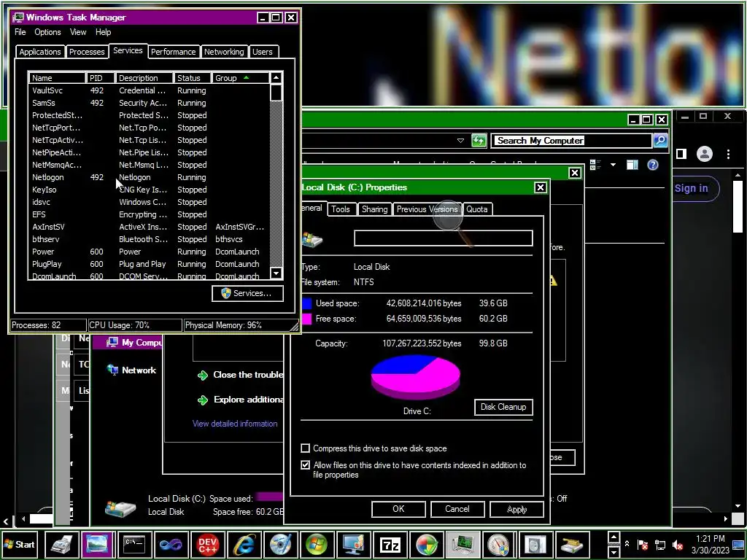The height and width of the screenshot is (560, 747).
Task: Toggle Allow files to be indexed checkbox
Action: pos(306,464)
